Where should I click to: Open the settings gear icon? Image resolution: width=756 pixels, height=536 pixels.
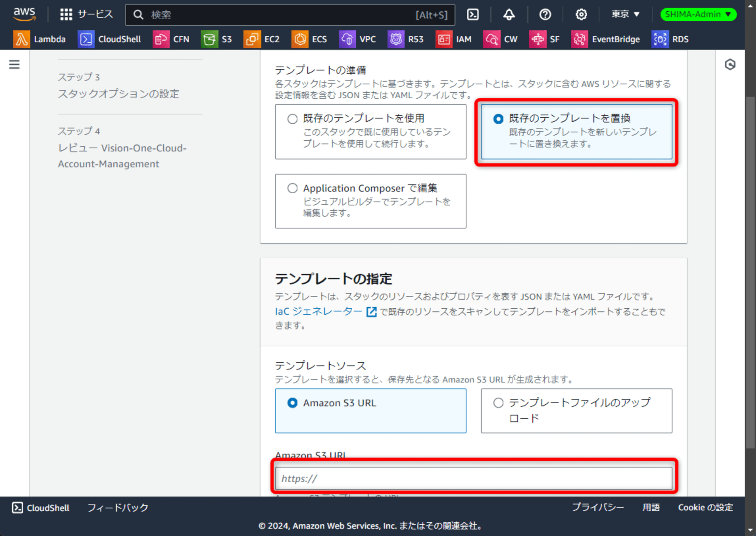[581, 14]
